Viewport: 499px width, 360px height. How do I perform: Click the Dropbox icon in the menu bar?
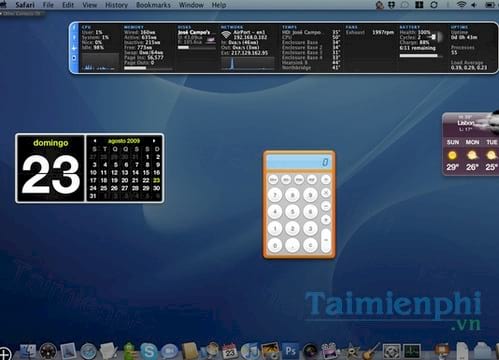pyautogui.click(x=391, y=5)
